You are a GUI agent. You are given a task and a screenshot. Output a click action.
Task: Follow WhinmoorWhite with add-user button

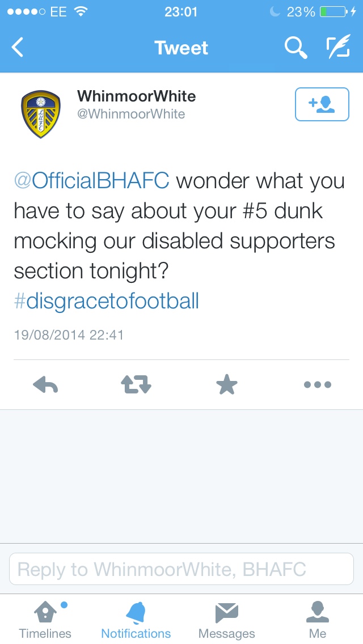pos(322,104)
